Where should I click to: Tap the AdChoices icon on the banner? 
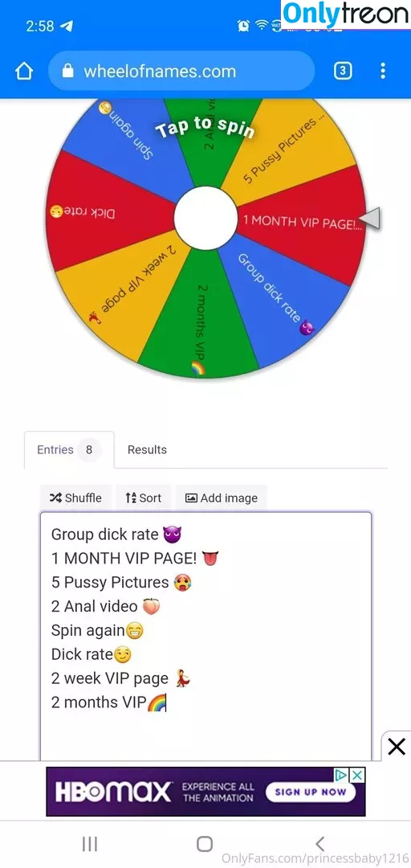pos(343,774)
